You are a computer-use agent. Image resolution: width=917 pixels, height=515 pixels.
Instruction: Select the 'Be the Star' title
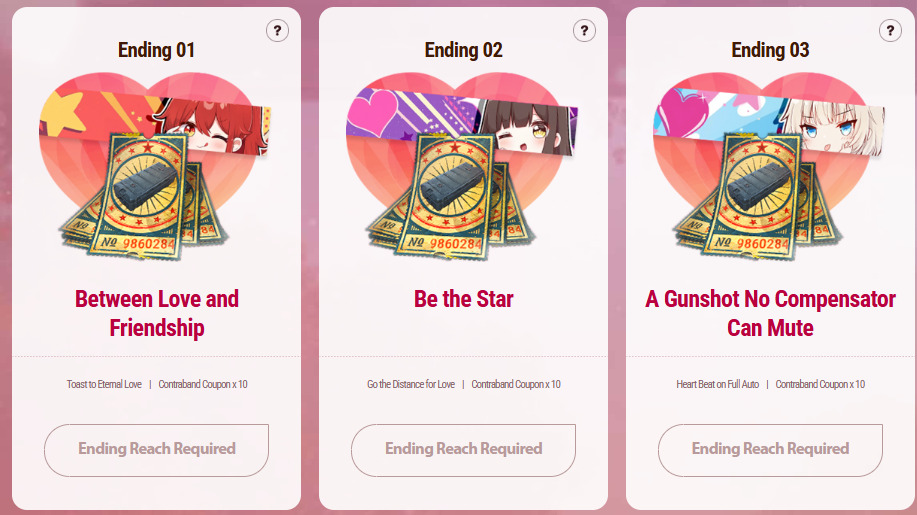click(463, 299)
